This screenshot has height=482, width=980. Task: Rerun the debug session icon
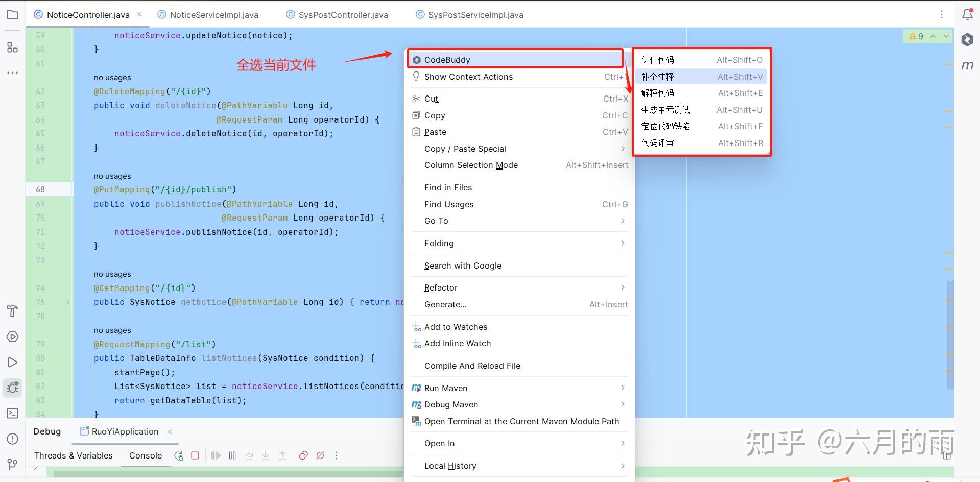pos(178,455)
